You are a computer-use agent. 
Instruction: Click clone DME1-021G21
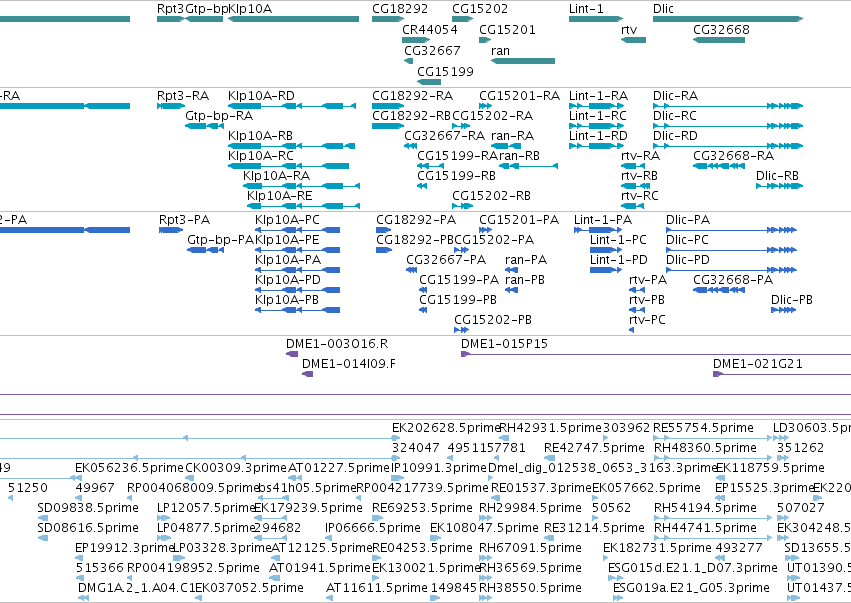point(782,374)
